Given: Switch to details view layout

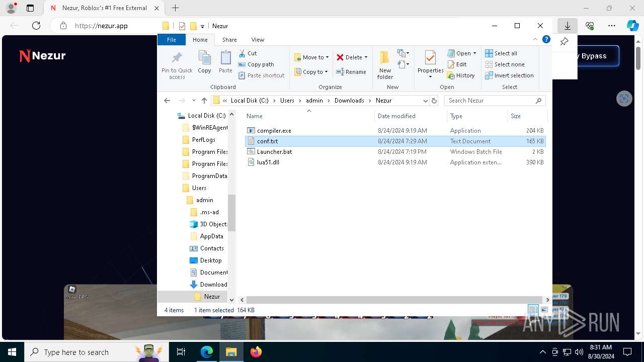Looking at the screenshot, I should 533,310.
